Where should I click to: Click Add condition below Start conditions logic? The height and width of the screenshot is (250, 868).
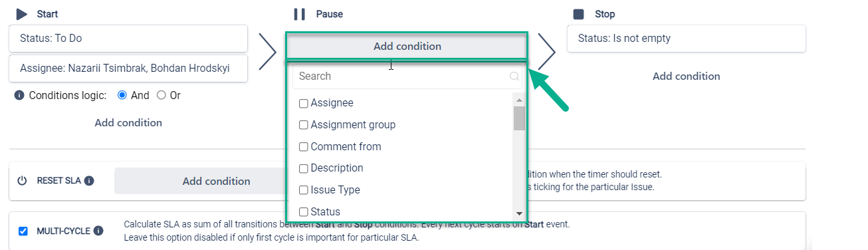pyautogui.click(x=128, y=122)
